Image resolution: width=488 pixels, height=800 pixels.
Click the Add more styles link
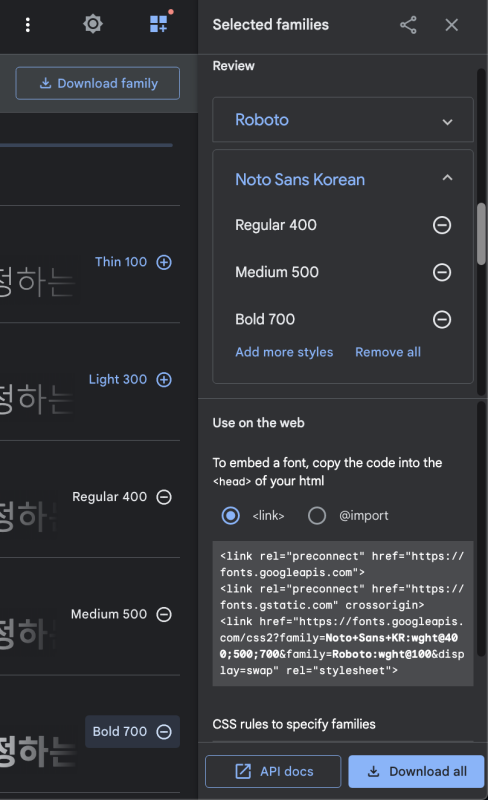(284, 352)
